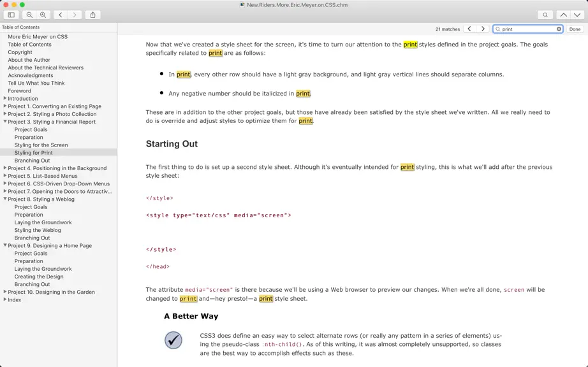Click the zoom out magnifier icon
The height and width of the screenshot is (367, 588).
pos(29,15)
